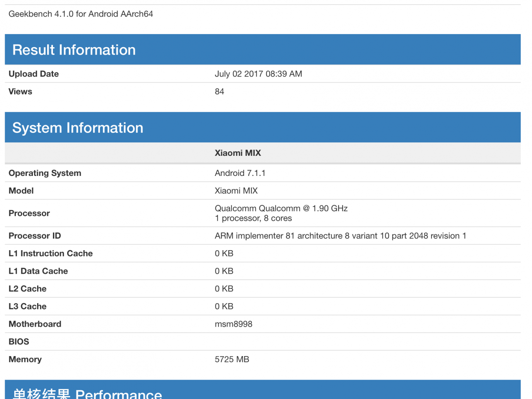
Task: Click the L1 Instruction Cache label
Action: [x=51, y=254]
